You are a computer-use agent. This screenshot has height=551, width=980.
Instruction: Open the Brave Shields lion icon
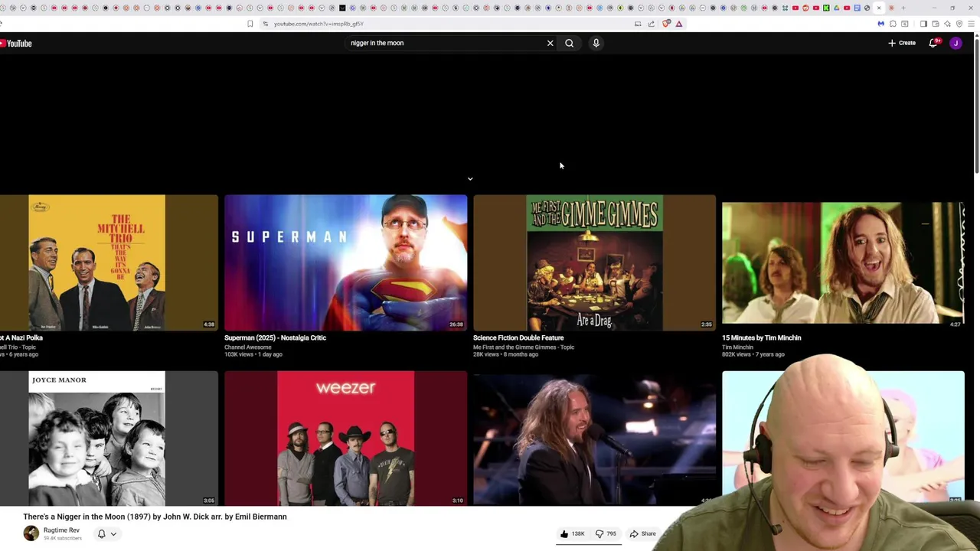[x=666, y=24]
